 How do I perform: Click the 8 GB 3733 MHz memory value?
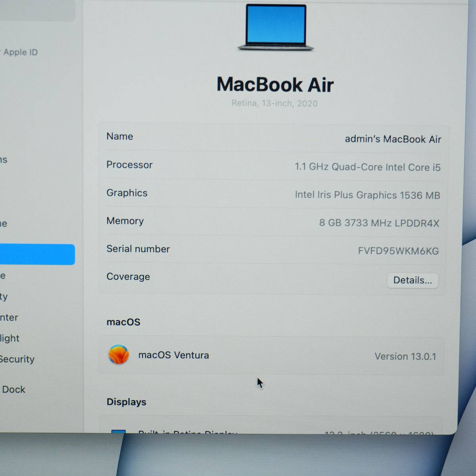[379, 223]
